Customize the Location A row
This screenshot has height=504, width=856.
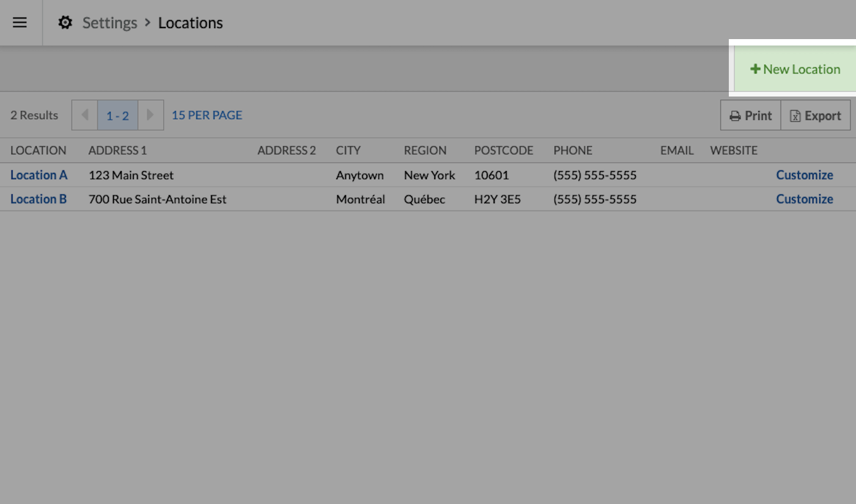pos(804,175)
